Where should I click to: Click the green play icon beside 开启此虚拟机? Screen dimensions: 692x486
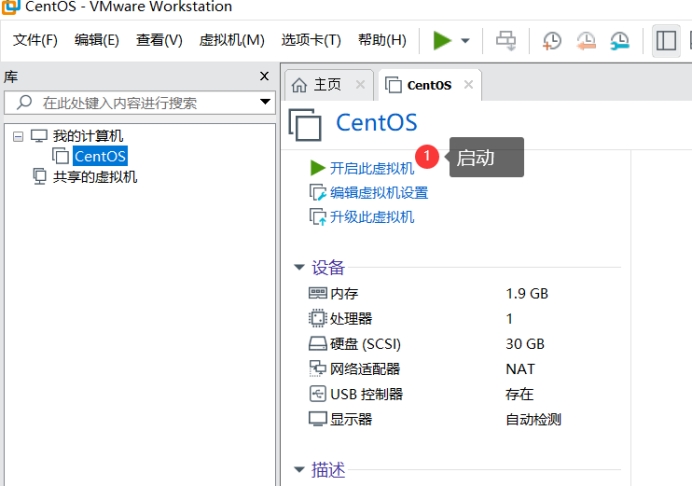[x=318, y=168]
